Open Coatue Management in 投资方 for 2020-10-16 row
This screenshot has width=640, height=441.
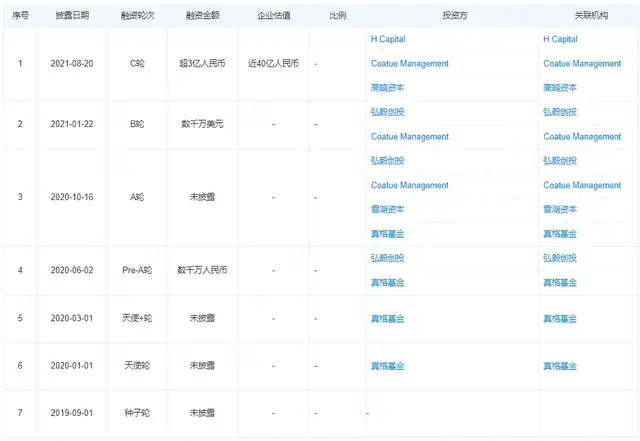[x=409, y=185]
